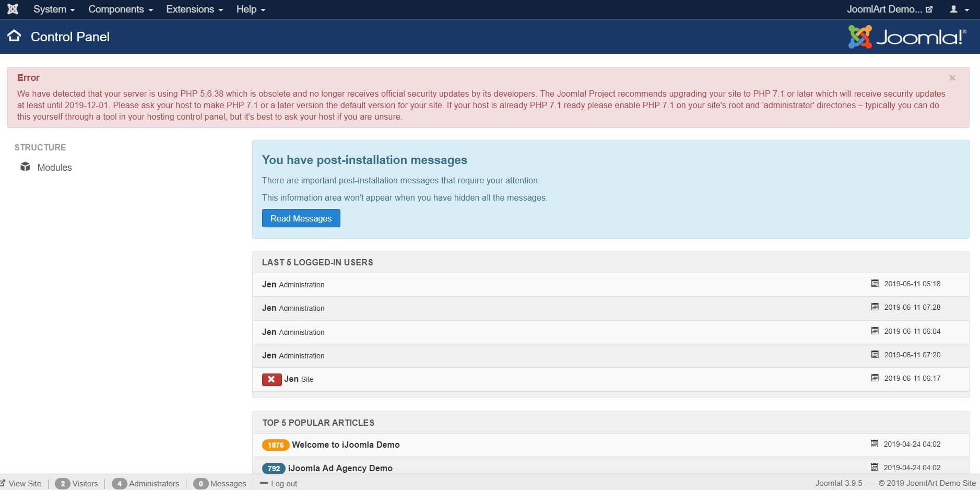Screen dimensions: 980x490
Task: Click the 792 hits badge
Action: coord(274,468)
